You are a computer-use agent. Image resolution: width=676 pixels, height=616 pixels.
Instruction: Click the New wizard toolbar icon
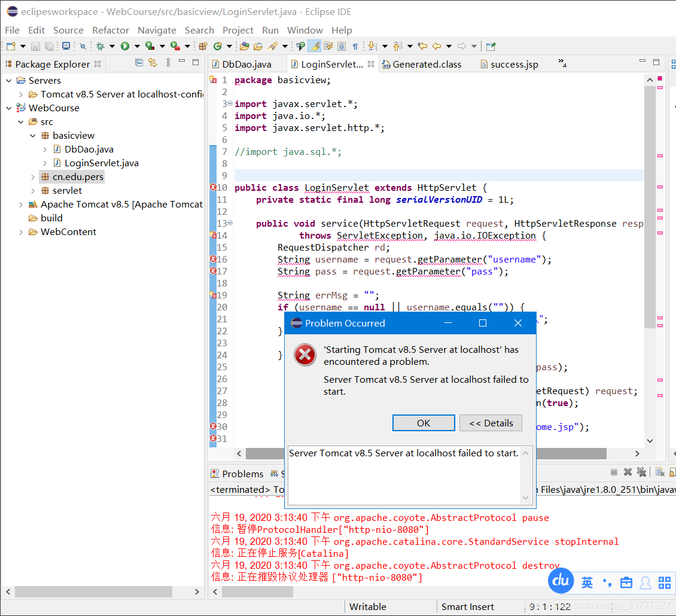click(x=11, y=46)
